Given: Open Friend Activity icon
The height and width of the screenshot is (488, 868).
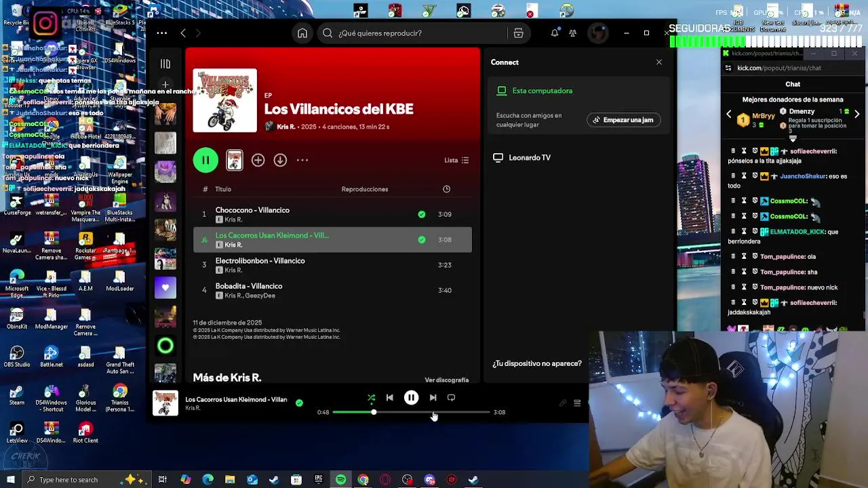Looking at the screenshot, I should point(573,33).
